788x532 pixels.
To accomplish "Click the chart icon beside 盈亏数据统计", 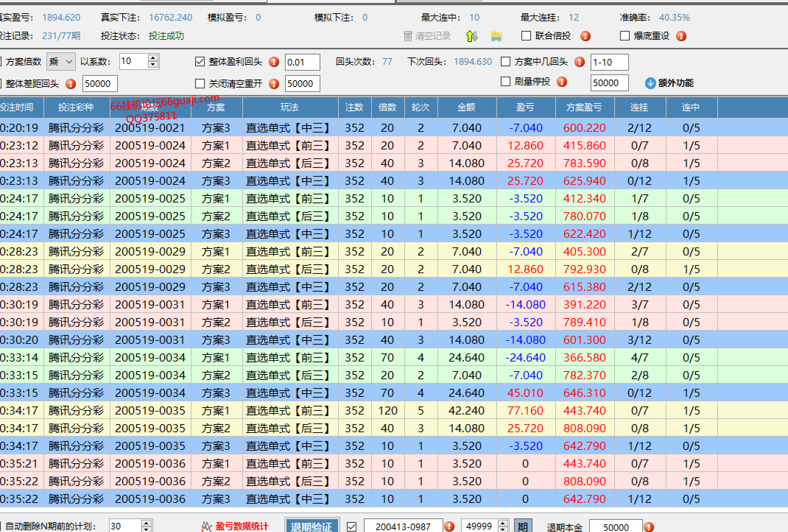I will (207, 526).
